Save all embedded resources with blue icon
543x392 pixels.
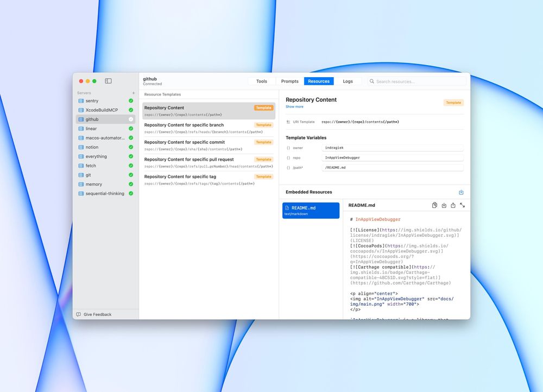pyautogui.click(x=461, y=192)
